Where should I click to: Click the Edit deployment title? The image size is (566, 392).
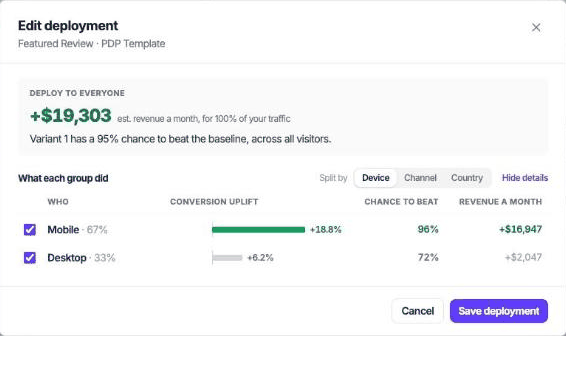coord(68,26)
